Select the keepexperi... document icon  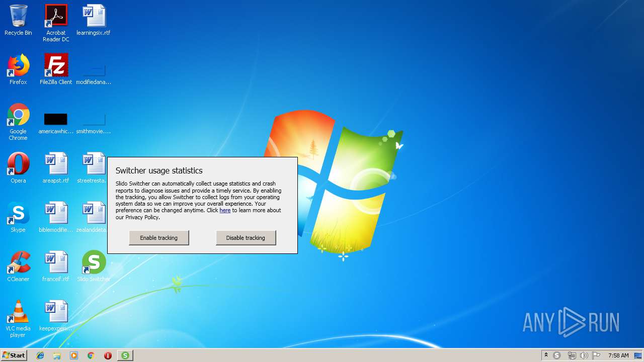[56, 316]
